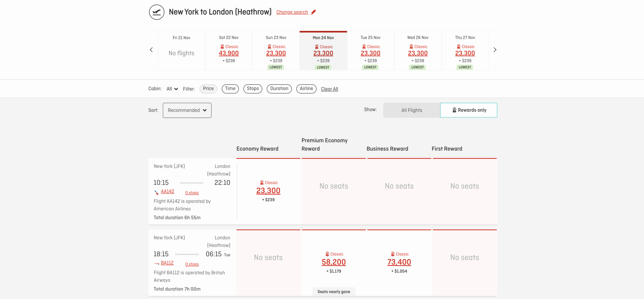Click the Change search link

click(x=292, y=12)
